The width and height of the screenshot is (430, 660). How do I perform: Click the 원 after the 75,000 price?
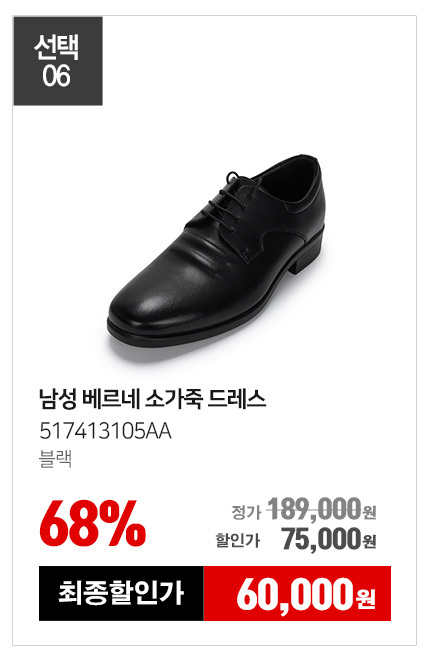[x=369, y=541]
